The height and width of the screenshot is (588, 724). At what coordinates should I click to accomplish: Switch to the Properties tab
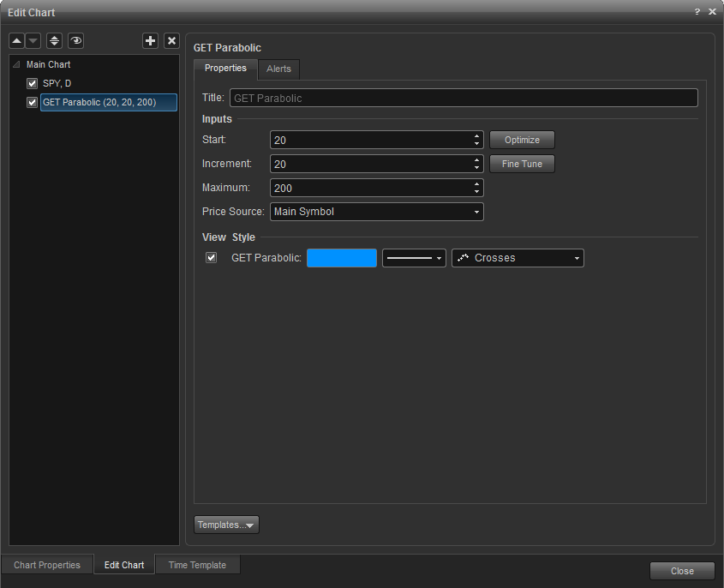pyautogui.click(x=225, y=69)
